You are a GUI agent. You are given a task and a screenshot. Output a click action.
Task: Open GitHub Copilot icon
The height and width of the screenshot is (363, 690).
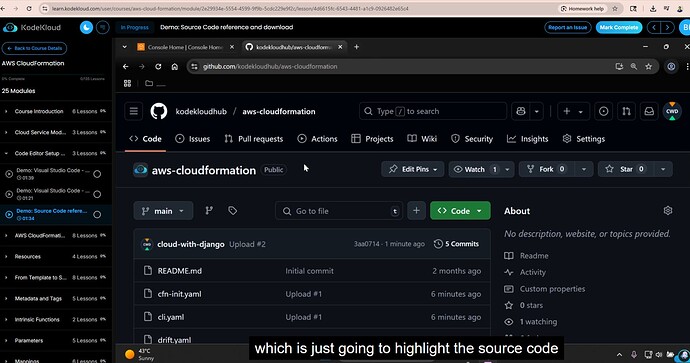521,111
